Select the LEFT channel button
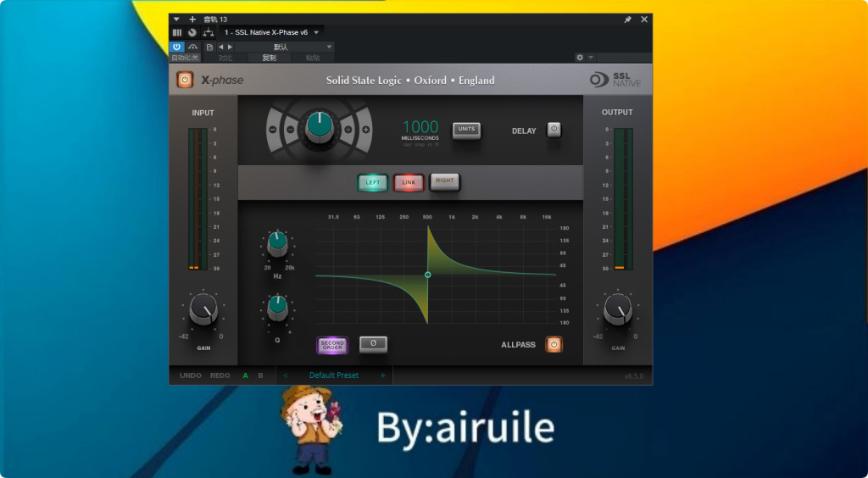This screenshot has height=478, width=868. tap(373, 182)
